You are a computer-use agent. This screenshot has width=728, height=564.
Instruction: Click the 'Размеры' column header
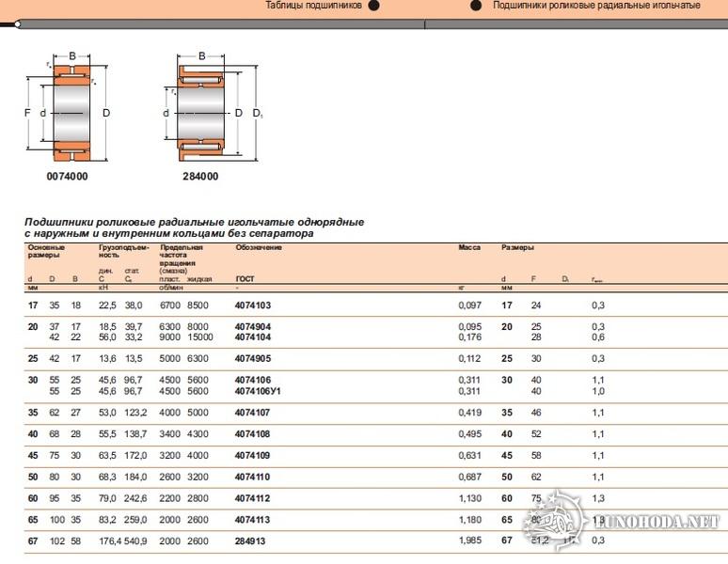click(x=517, y=247)
